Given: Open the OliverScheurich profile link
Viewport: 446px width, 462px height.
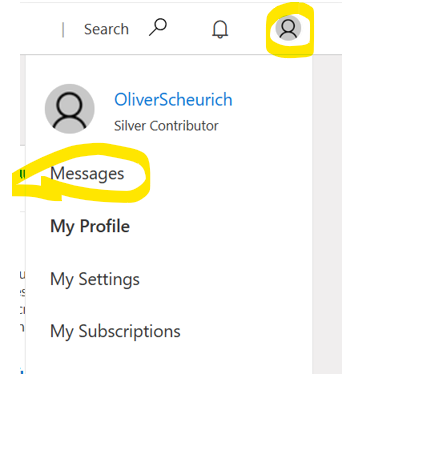Looking at the screenshot, I should [x=173, y=100].
